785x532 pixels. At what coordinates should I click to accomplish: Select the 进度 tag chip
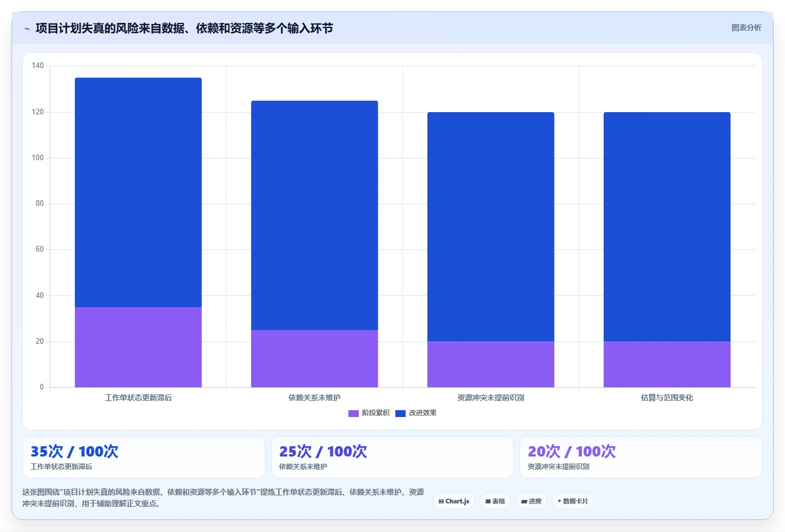pyautogui.click(x=531, y=501)
